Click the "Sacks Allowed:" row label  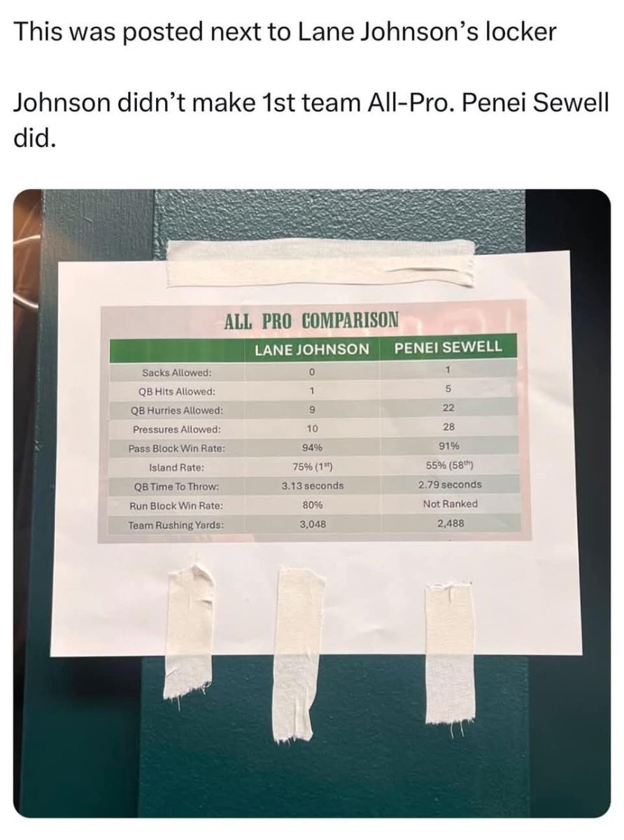coord(176,373)
